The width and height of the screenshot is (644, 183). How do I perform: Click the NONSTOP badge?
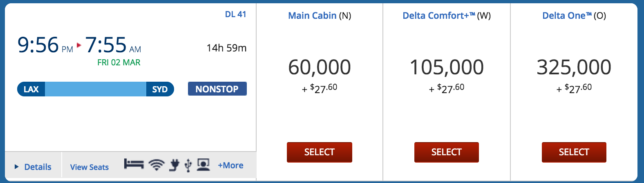[217, 89]
